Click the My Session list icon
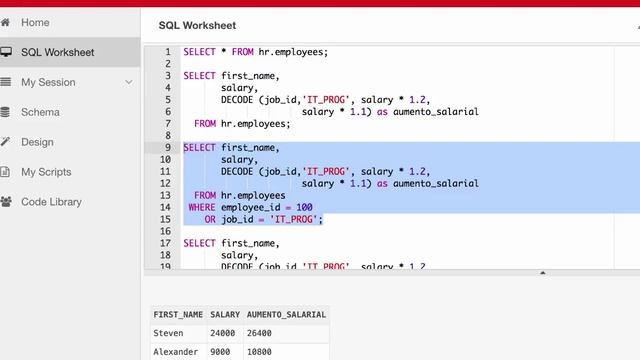The image size is (640, 360). (x=5, y=82)
